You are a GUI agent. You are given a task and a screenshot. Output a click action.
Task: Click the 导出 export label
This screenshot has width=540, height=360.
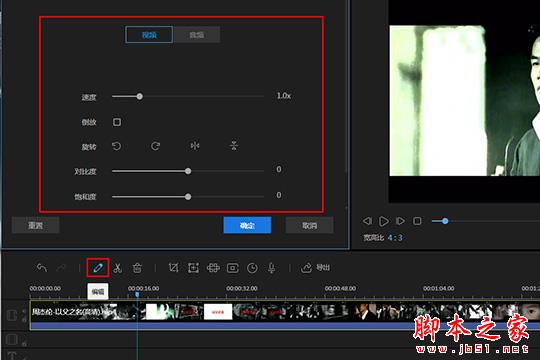pos(323,268)
